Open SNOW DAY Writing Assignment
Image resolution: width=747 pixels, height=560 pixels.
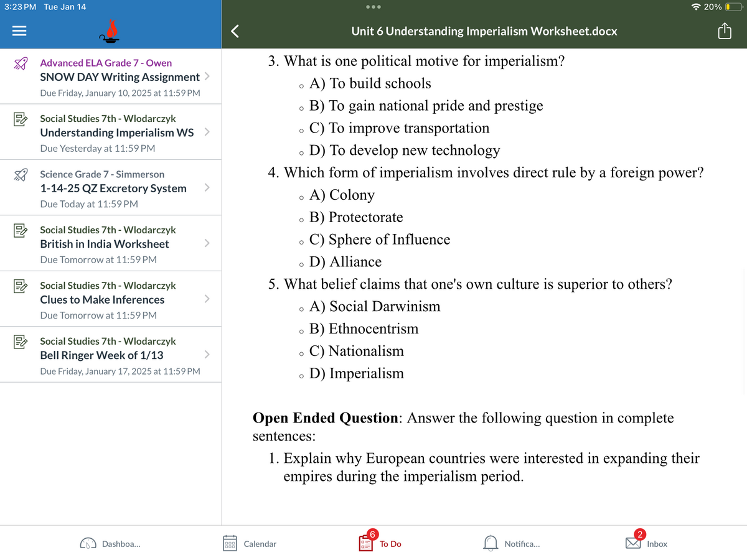pyautogui.click(x=111, y=77)
